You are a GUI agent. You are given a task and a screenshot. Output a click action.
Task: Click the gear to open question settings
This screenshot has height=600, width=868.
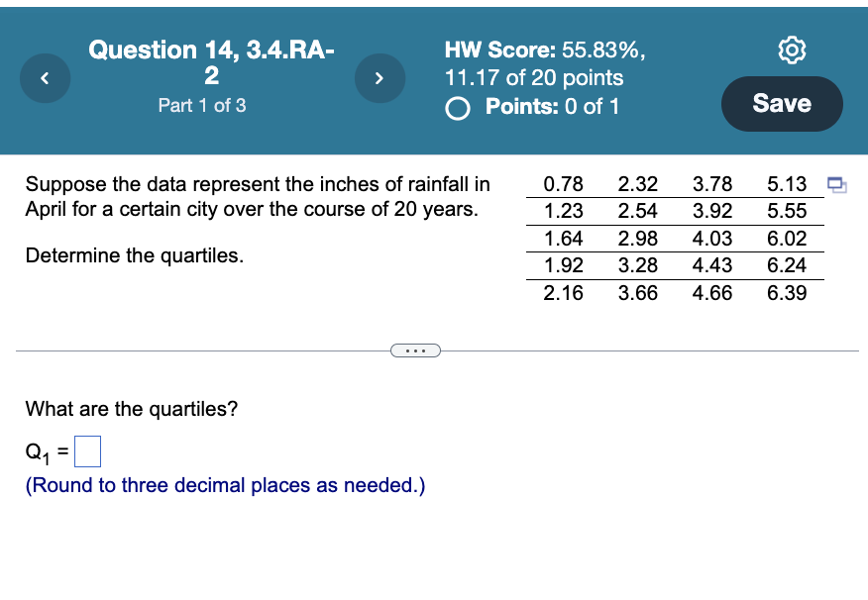point(792,50)
